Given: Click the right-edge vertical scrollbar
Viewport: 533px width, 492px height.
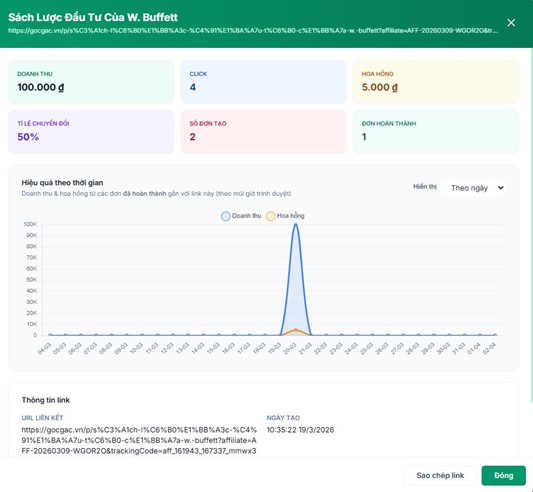Looking at the screenshot, I should [531, 224].
